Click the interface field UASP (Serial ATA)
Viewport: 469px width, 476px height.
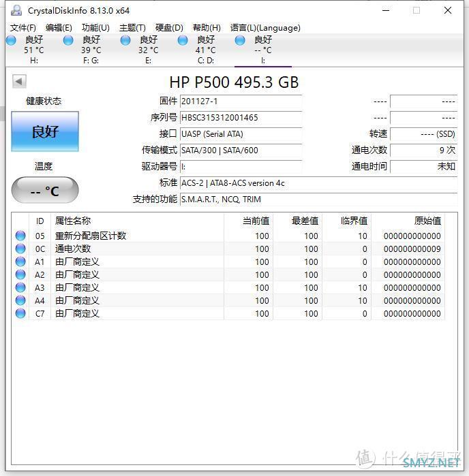click(x=241, y=134)
